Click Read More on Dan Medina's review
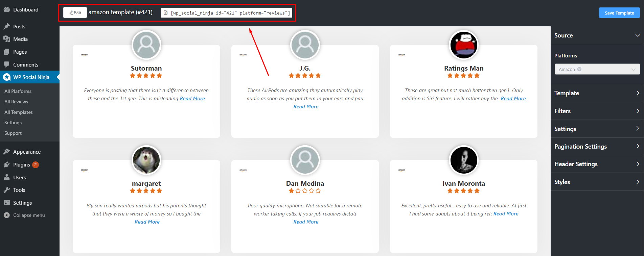 [x=306, y=222]
